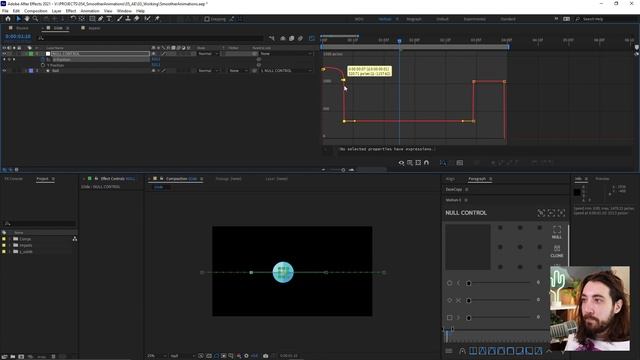Image resolution: width=640 pixels, height=360 pixels.
Task: Switch to the Project panel tab
Action: 42,179
